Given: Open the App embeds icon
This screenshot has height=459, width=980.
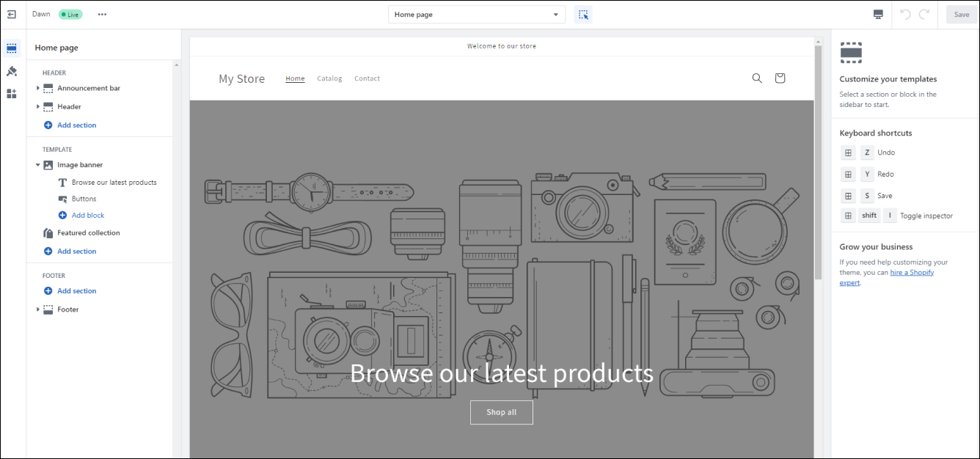Looking at the screenshot, I should [12, 94].
